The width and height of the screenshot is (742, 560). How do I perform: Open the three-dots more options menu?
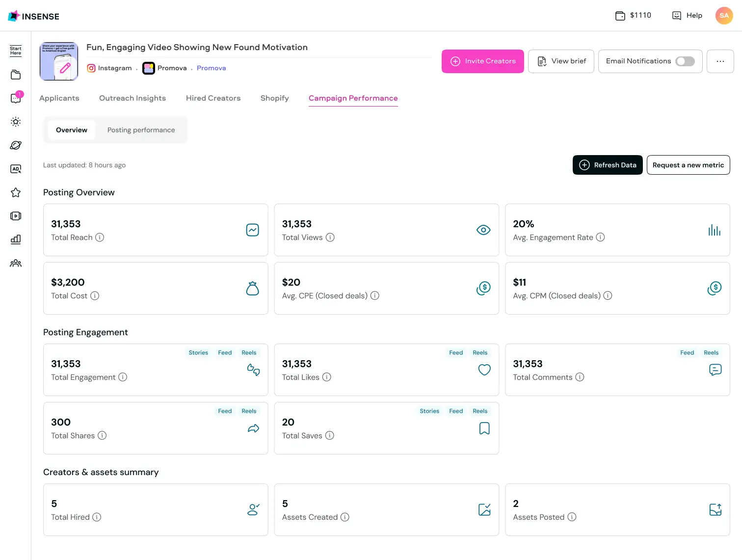tap(720, 61)
